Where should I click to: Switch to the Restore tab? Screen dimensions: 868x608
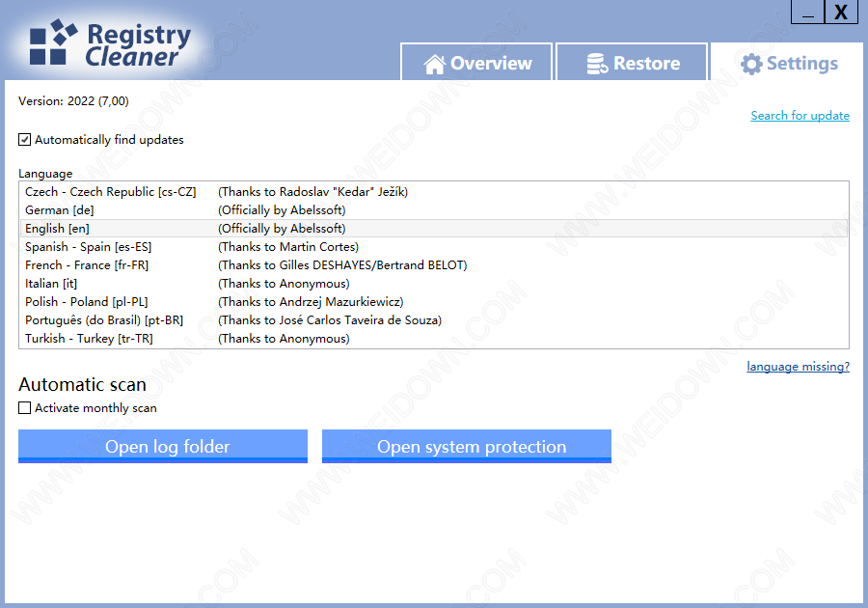coord(632,62)
